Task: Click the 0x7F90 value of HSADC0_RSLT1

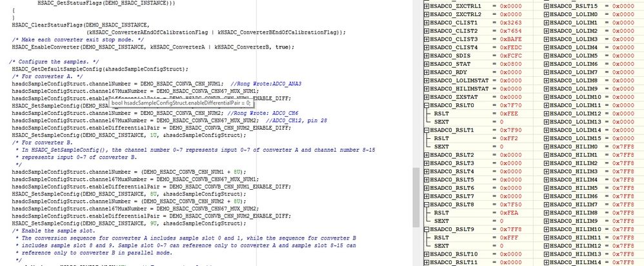Action: pyautogui.click(x=510, y=130)
